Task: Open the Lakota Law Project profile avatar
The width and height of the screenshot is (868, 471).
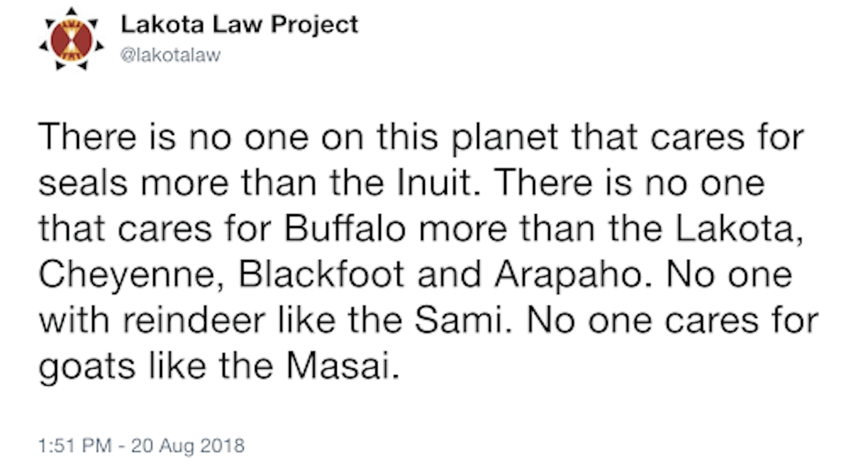Action: (71, 39)
